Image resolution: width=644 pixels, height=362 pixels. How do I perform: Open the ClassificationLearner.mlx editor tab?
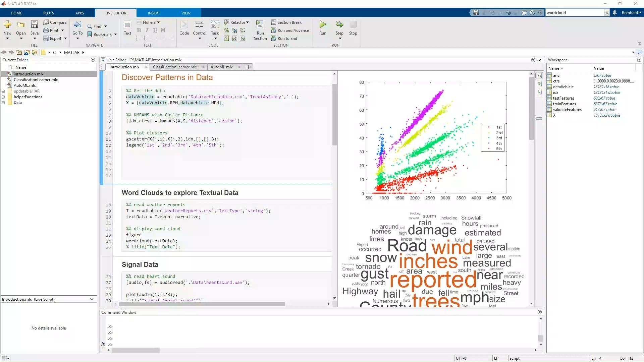pyautogui.click(x=175, y=67)
